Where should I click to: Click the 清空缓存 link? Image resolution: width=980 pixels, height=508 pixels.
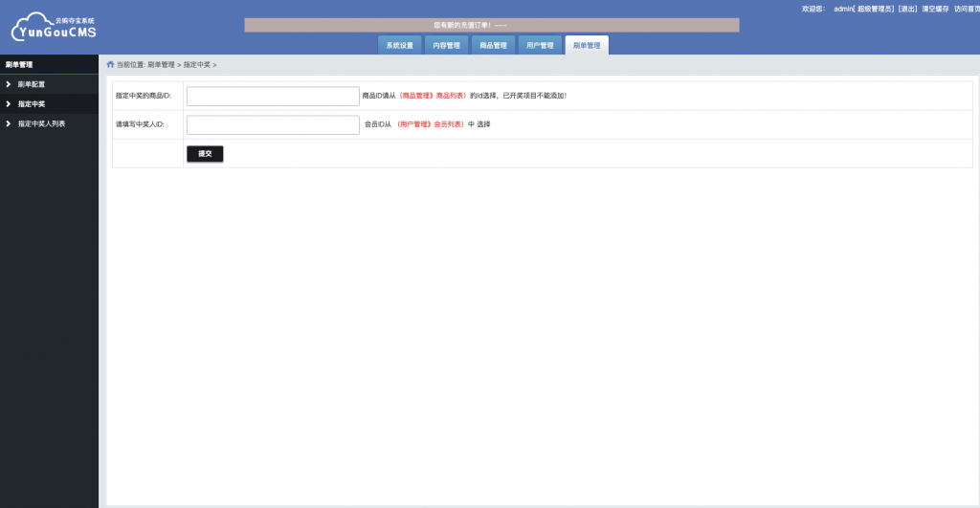point(935,9)
